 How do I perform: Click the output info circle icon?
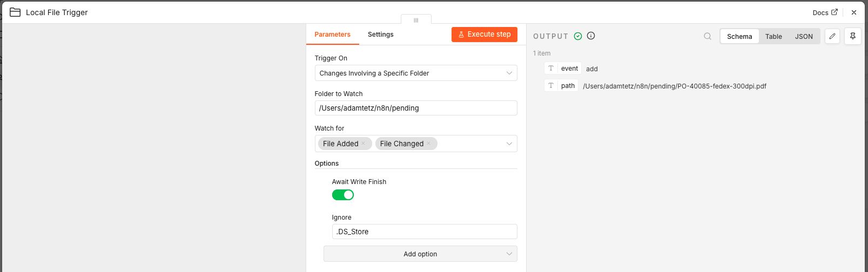point(591,36)
